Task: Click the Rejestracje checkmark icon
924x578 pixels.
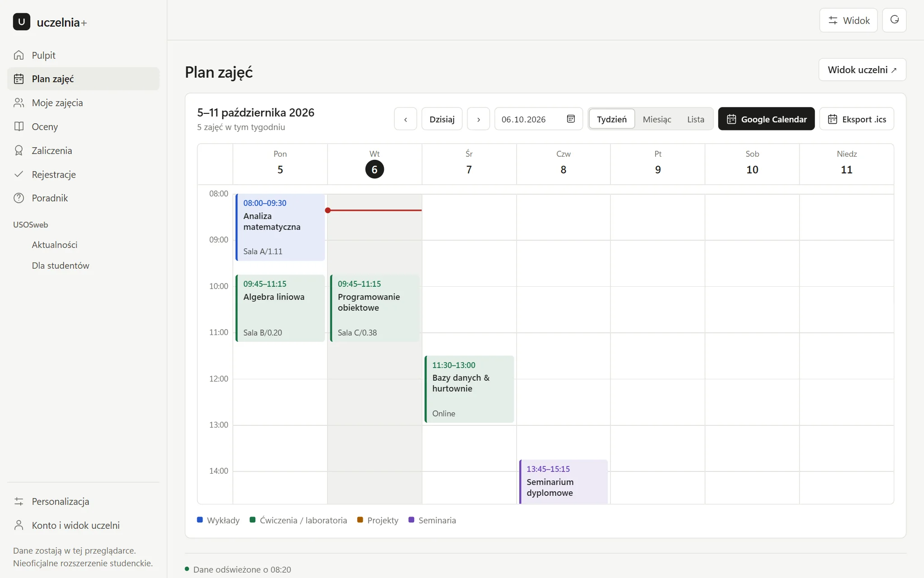Action: coord(18,174)
